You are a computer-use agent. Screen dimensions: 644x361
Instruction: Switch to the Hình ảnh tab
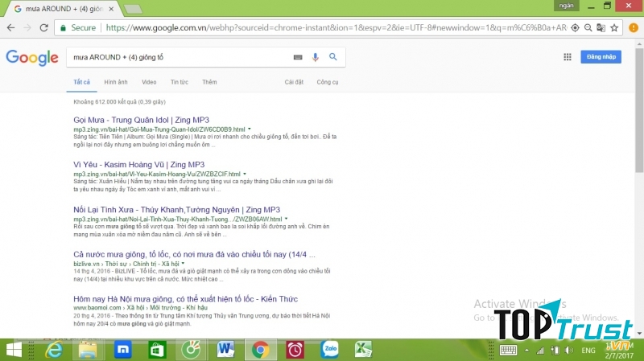(115, 82)
